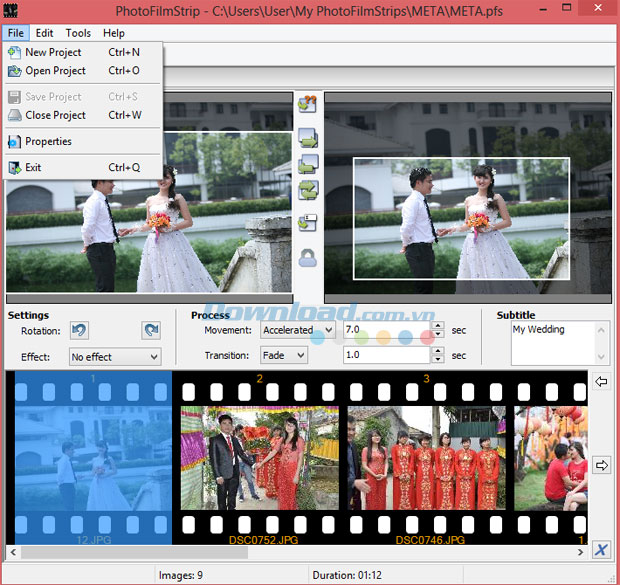This screenshot has width=620, height=585.
Task: Open the Transition dropdown set to Fade
Action: [284, 355]
